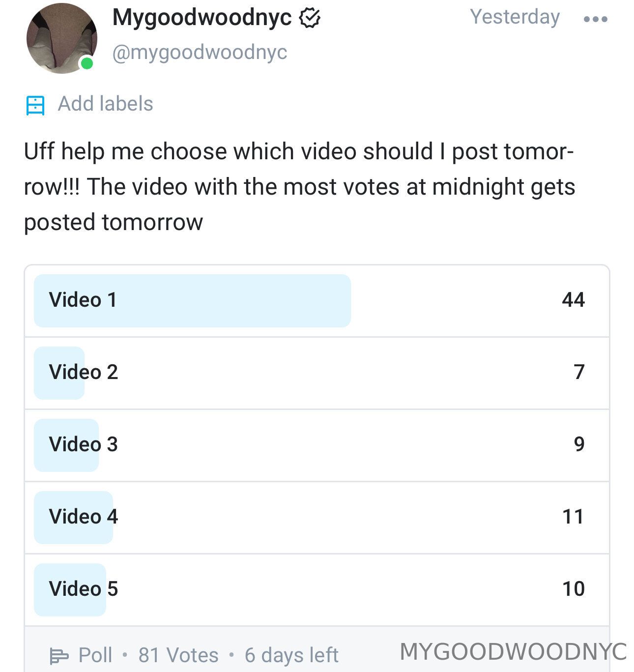This screenshot has height=672, width=634.
Task: Click the 6 days left text
Action: click(x=291, y=655)
